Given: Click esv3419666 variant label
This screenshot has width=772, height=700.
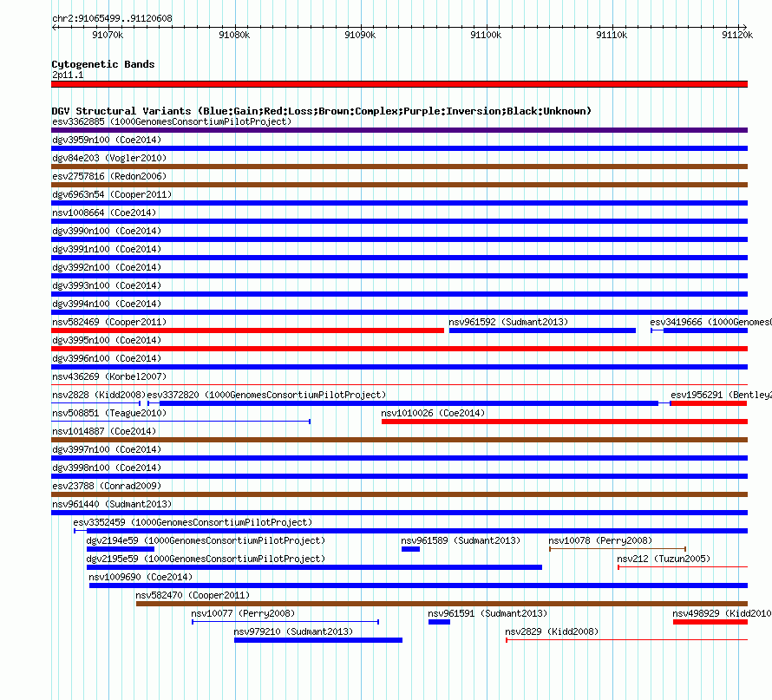Looking at the screenshot, I should (x=711, y=322).
